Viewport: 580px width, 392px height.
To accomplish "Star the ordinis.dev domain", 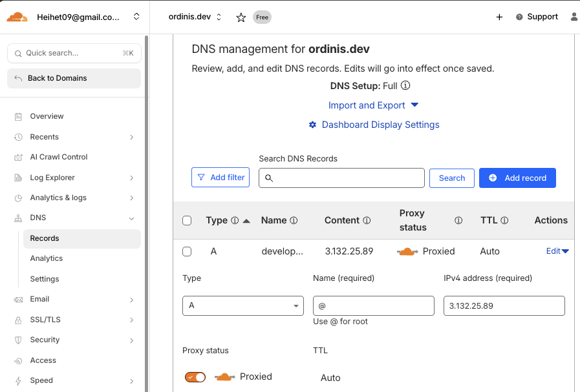I will 241,17.
